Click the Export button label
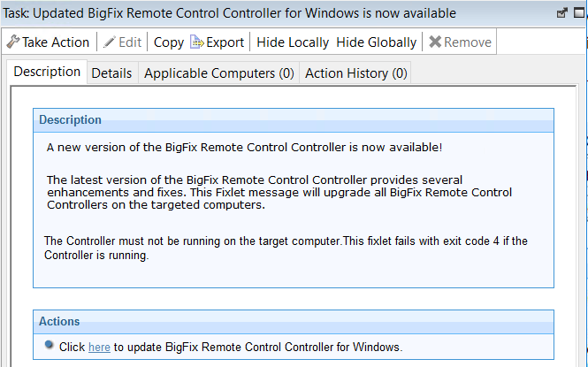Image resolution: width=588 pixels, height=367 pixels. 225,42
